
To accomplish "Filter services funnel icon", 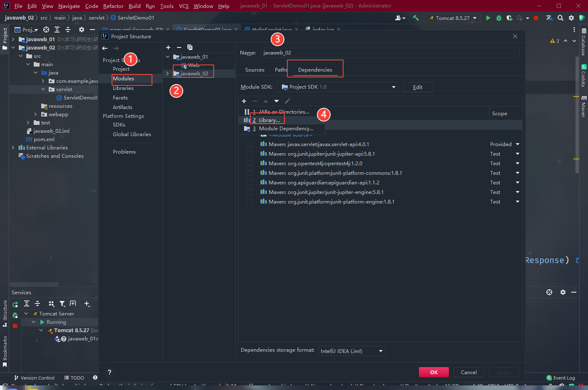I will pyautogui.click(x=62, y=304).
